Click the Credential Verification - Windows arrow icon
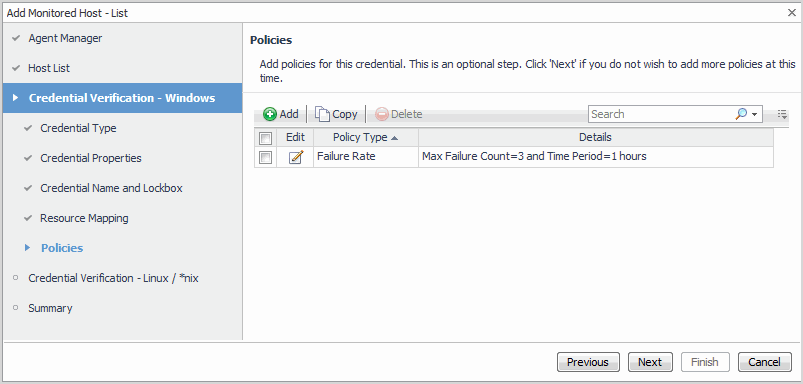Viewport: 803px width, 384px height. (15, 98)
